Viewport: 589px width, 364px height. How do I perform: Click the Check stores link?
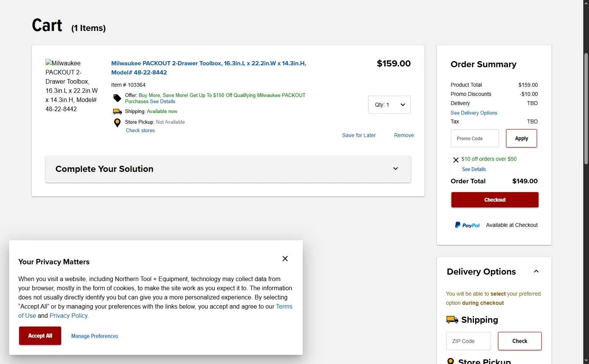point(140,130)
